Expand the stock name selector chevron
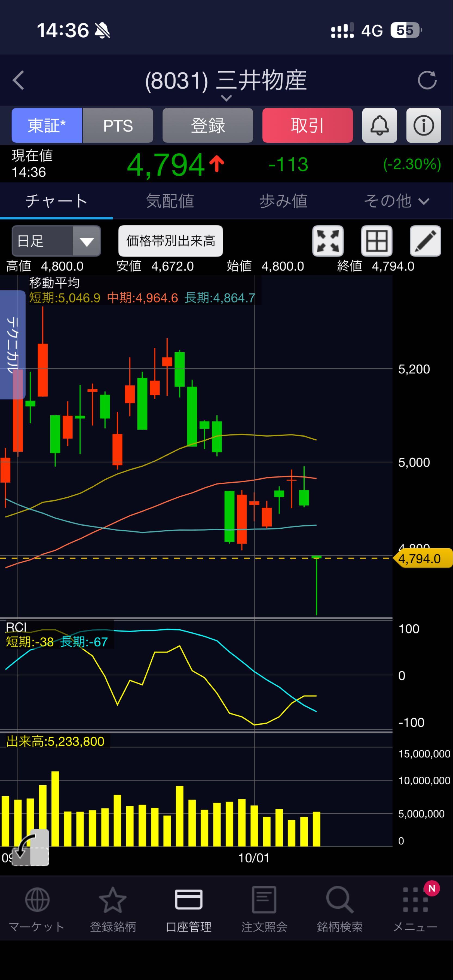This screenshot has height=980, width=453. [x=226, y=98]
